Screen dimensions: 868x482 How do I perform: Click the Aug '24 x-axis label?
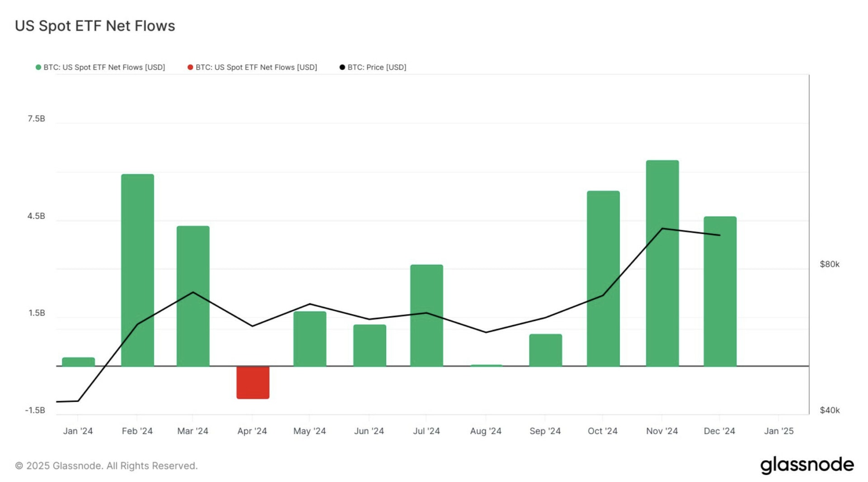tap(486, 431)
